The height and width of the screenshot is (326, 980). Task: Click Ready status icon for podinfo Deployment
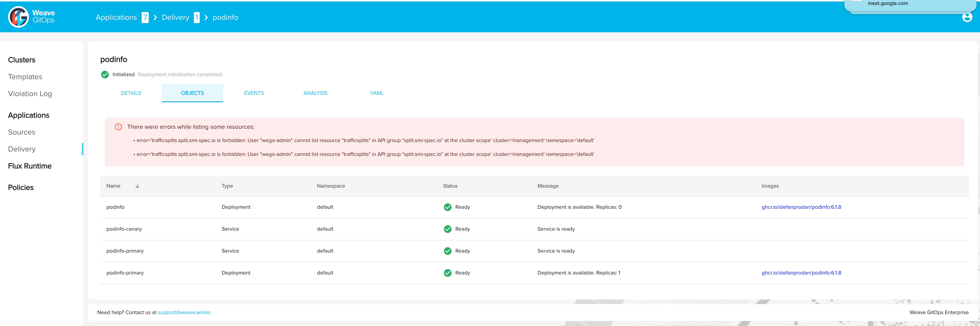(447, 207)
